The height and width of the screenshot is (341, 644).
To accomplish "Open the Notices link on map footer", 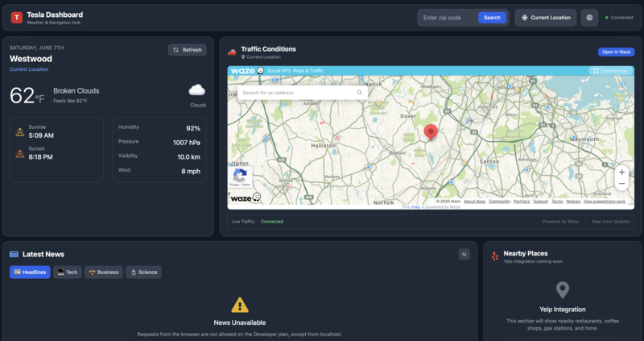I will (x=573, y=202).
